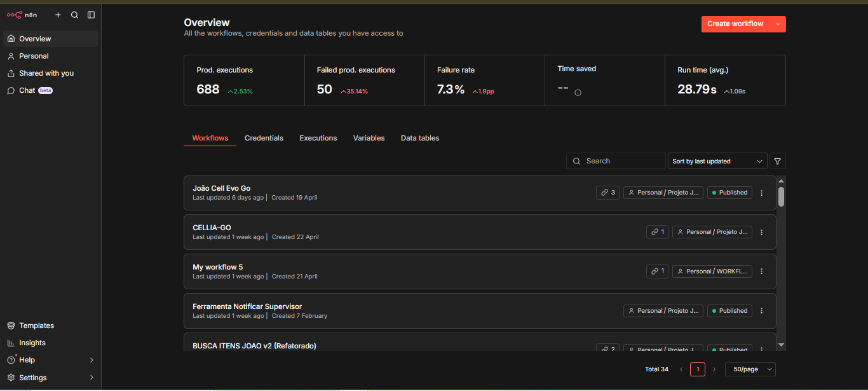868x391 pixels.
Task: Open the Ferramenta Notificar Supervisor workflow
Action: tap(247, 306)
